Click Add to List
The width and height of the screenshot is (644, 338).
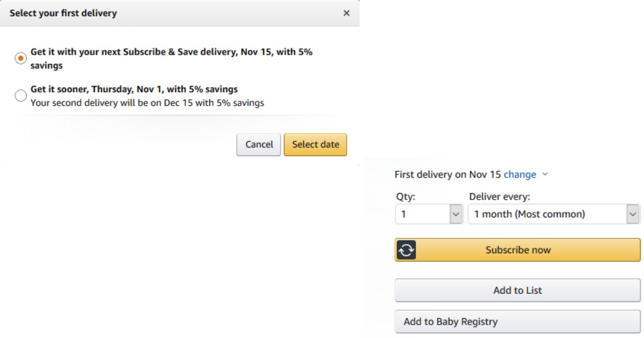517,290
